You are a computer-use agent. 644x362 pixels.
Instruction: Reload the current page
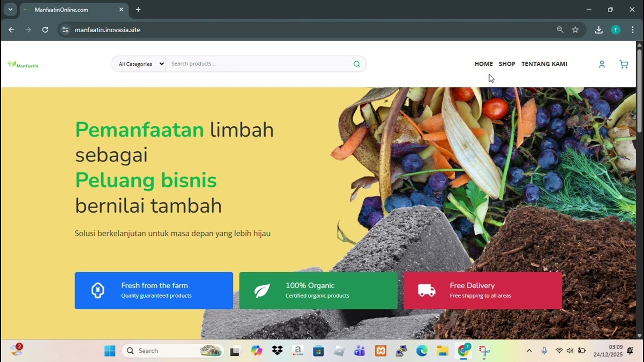pyautogui.click(x=45, y=30)
